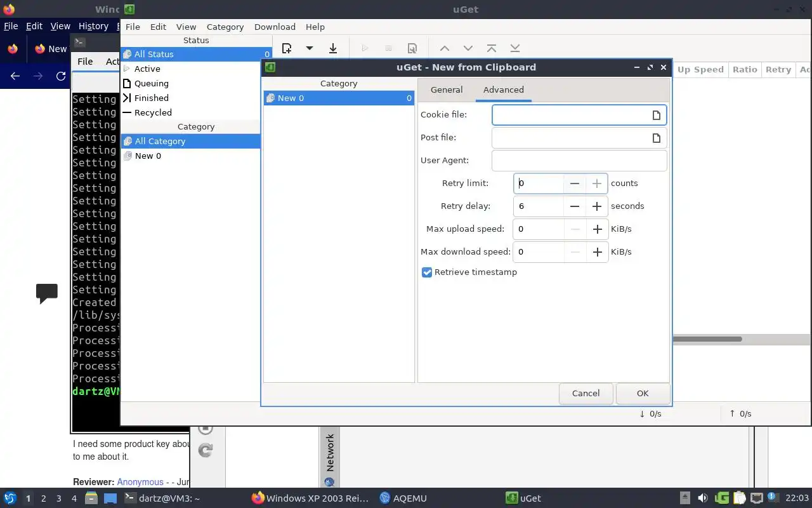Increase the Retry delay value
Viewport: 812px width, 508px height.
coord(597,206)
